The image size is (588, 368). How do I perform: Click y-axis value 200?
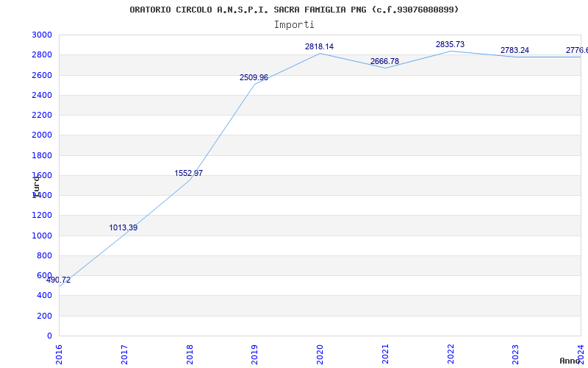(45, 316)
